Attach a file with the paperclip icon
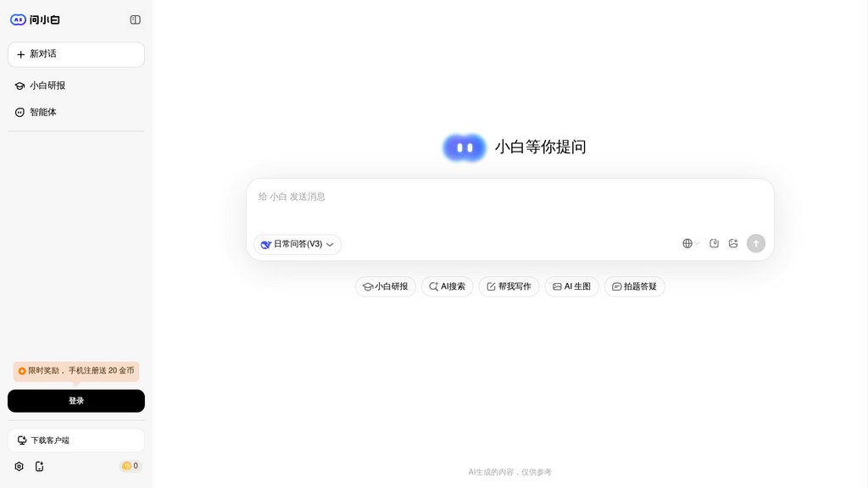Viewport: 868px width, 488px height. click(x=714, y=243)
